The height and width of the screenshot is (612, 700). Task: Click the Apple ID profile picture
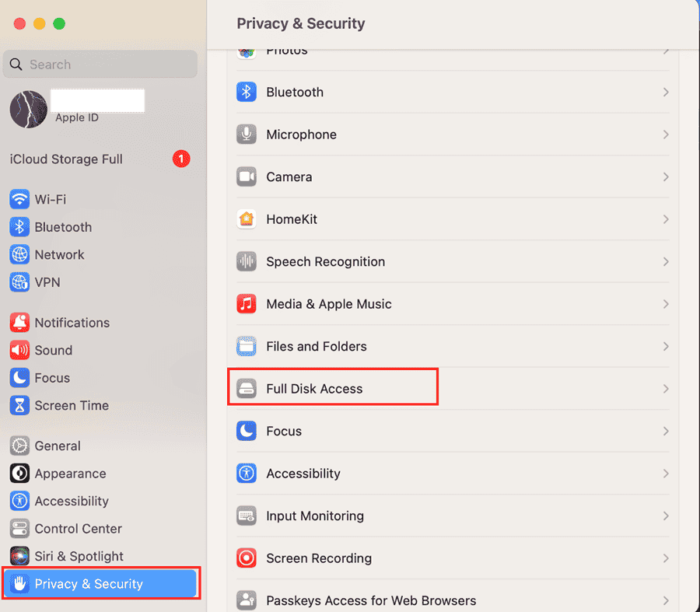coord(29,110)
